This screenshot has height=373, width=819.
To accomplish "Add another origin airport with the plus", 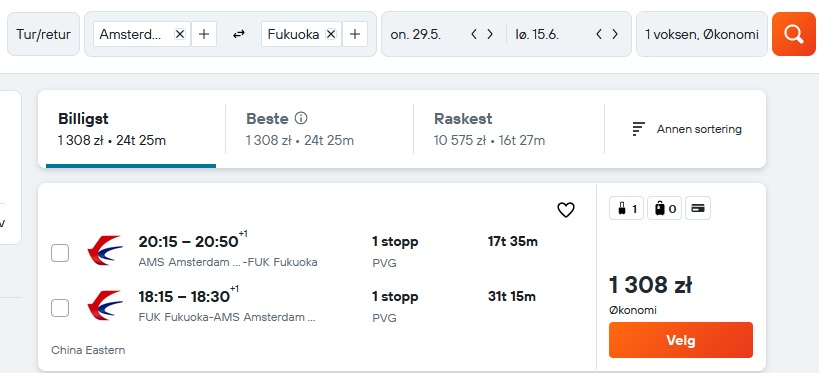I will 204,34.
